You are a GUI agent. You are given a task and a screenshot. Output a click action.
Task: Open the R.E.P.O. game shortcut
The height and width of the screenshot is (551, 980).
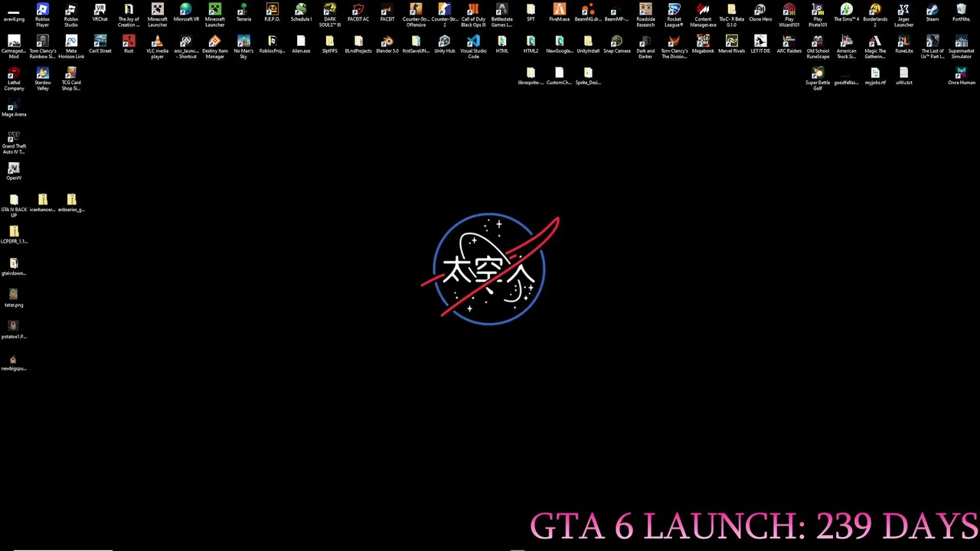point(272,13)
